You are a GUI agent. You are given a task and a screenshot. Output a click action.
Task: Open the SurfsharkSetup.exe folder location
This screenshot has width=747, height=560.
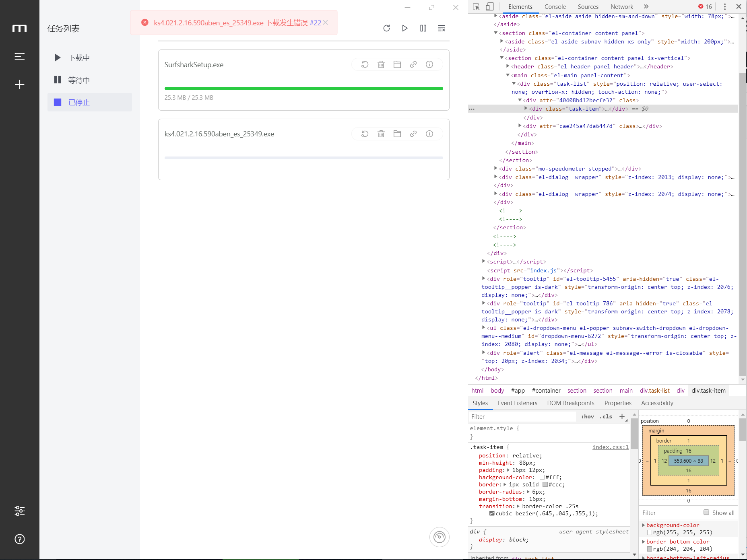(397, 64)
